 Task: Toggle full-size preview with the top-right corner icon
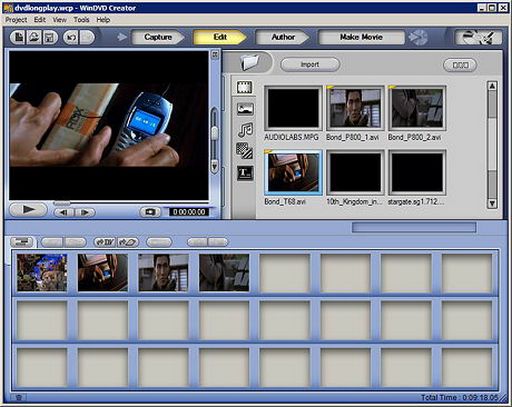point(215,55)
